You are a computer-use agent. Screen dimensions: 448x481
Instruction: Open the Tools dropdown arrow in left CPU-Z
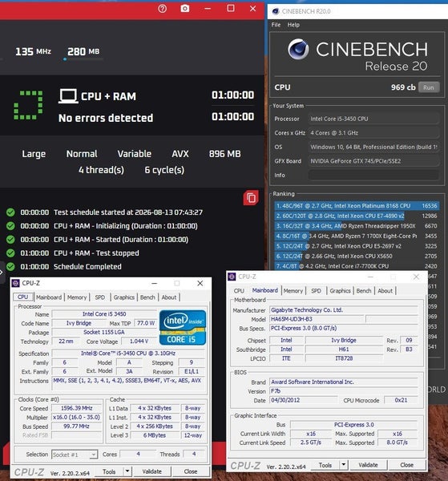(x=127, y=471)
